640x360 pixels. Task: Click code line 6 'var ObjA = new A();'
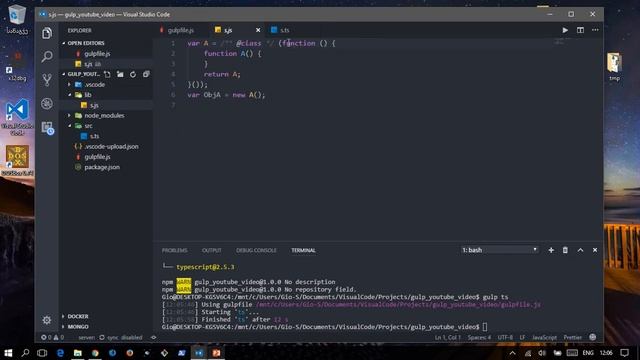tap(226, 95)
